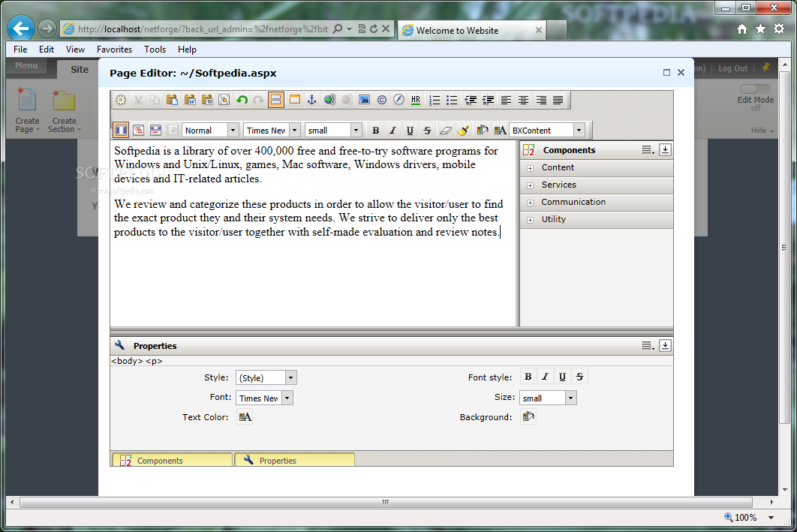Image resolution: width=797 pixels, height=532 pixels.
Task: Click the green Undo arrow
Action: [242, 100]
